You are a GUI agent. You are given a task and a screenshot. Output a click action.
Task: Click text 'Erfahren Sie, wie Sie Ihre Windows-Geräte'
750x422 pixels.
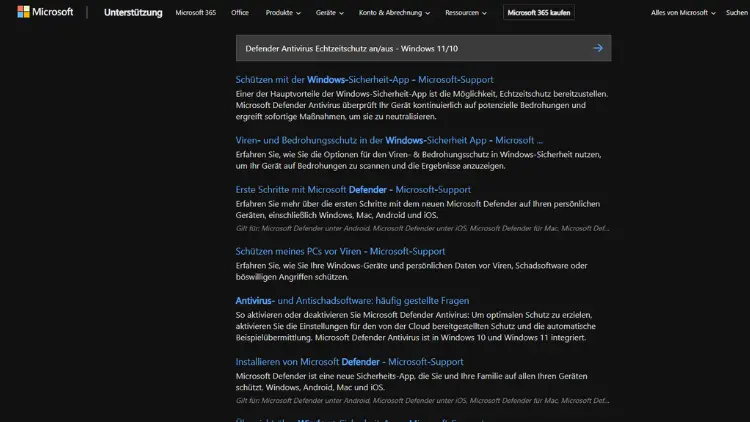(411, 271)
